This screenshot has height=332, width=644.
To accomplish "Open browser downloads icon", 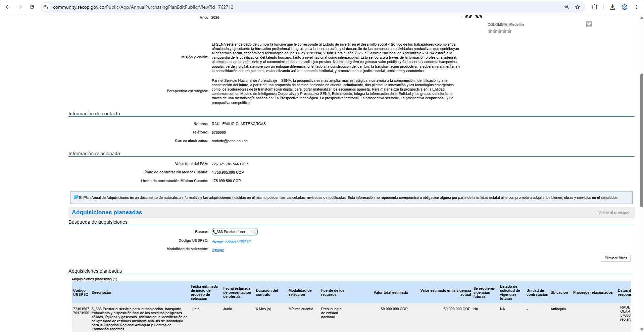I will [x=612, y=7].
